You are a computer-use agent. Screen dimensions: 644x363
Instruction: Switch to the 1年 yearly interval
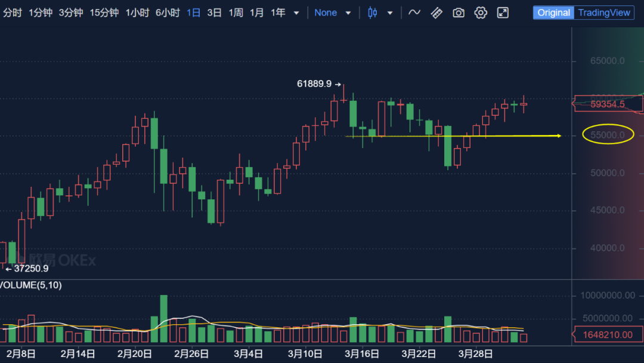(x=278, y=13)
